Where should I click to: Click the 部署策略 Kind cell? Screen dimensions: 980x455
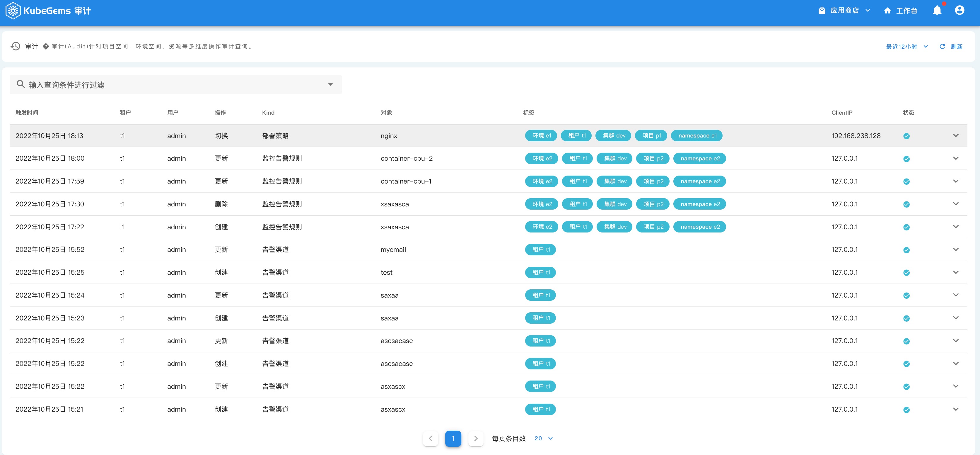point(275,136)
